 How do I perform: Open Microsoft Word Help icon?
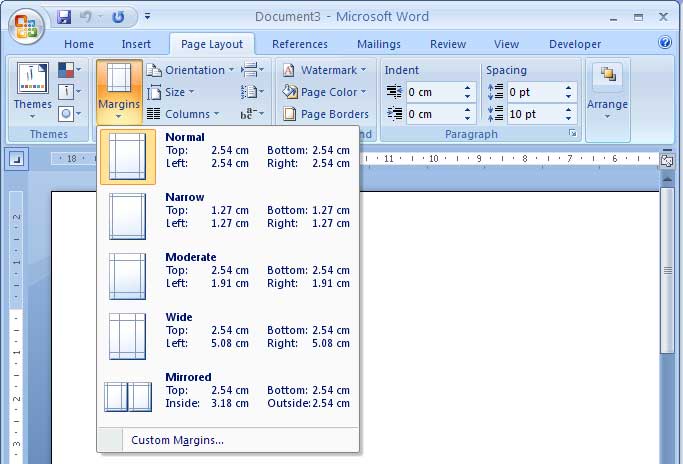click(x=665, y=43)
